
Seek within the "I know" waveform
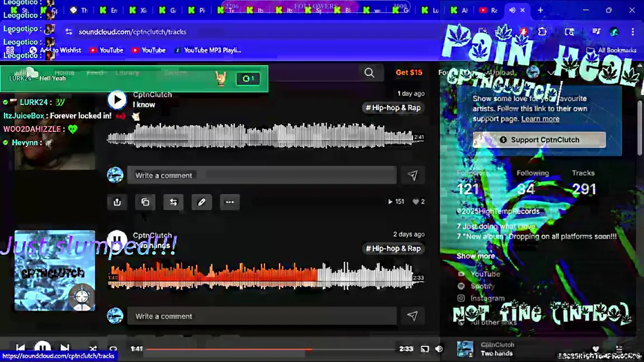260,137
